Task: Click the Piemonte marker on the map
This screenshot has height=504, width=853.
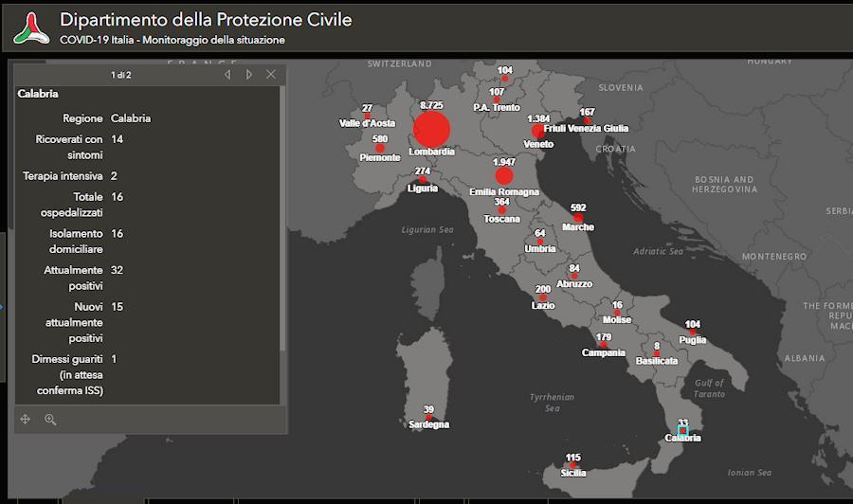Action: 380,148
